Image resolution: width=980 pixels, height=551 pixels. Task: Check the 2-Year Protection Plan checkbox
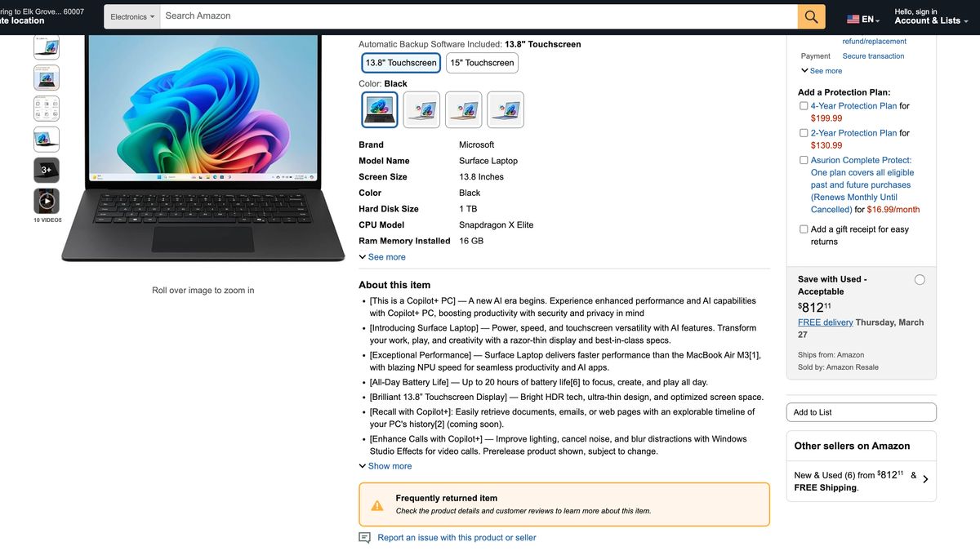(x=804, y=133)
